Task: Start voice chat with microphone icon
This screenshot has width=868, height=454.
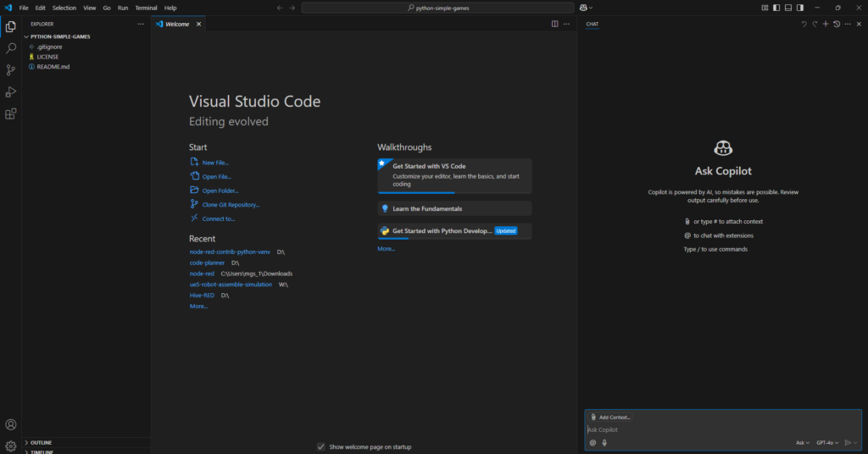Action: coord(604,442)
